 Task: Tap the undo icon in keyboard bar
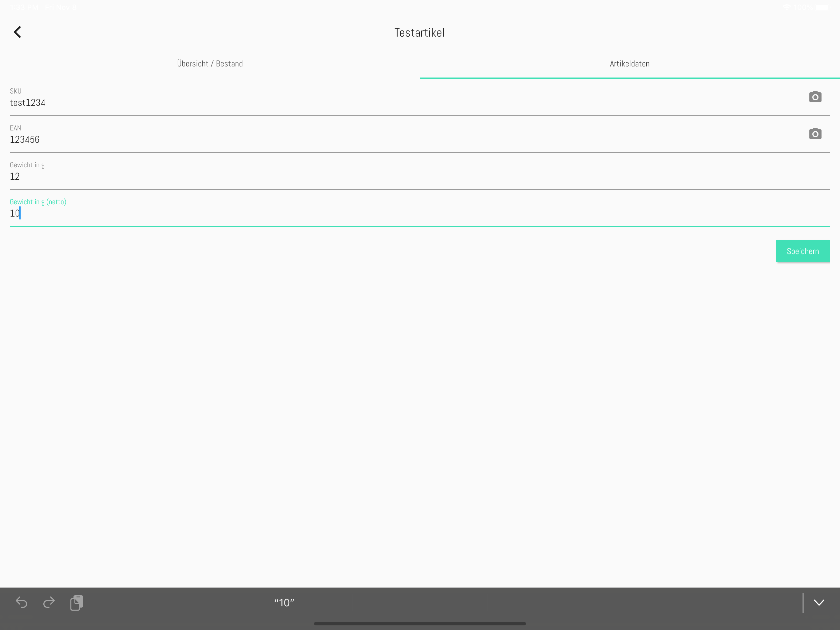(x=21, y=602)
